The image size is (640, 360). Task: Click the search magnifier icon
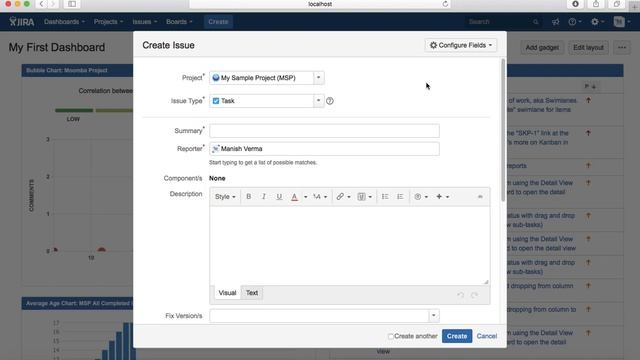[536, 22]
